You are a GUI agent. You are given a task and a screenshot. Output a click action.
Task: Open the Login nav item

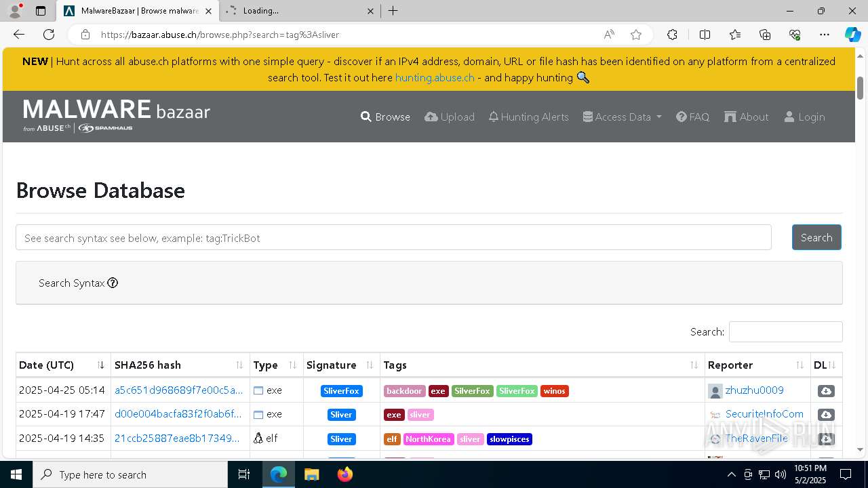[804, 117]
